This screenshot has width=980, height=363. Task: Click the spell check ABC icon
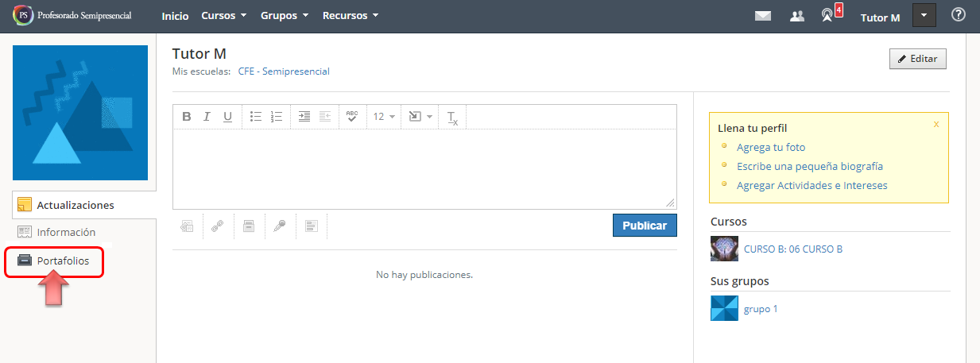[x=351, y=117]
